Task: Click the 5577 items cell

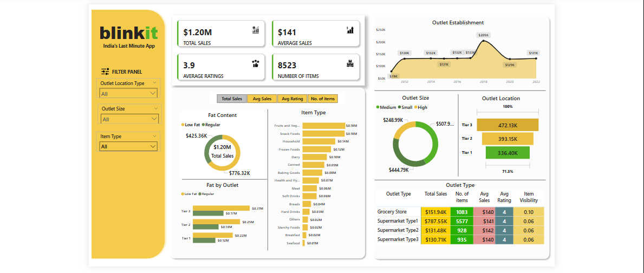Action: pyautogui.click(x=462, y=221)
